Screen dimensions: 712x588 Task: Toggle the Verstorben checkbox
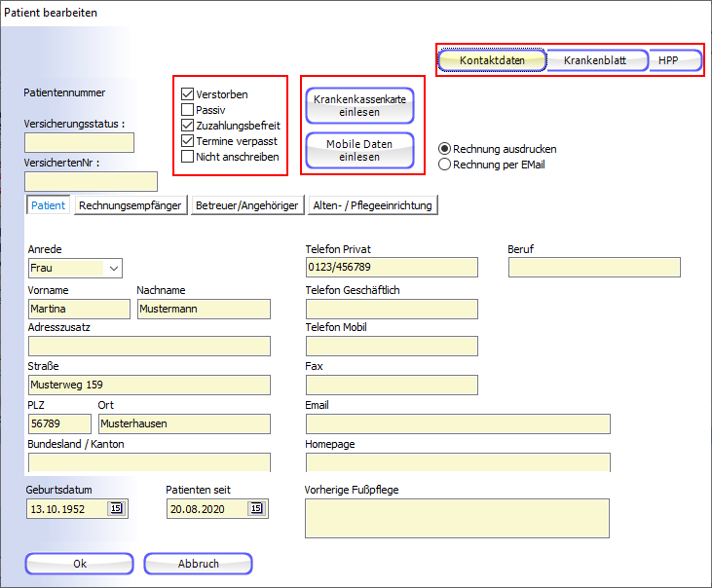click(x=188, y=94)
